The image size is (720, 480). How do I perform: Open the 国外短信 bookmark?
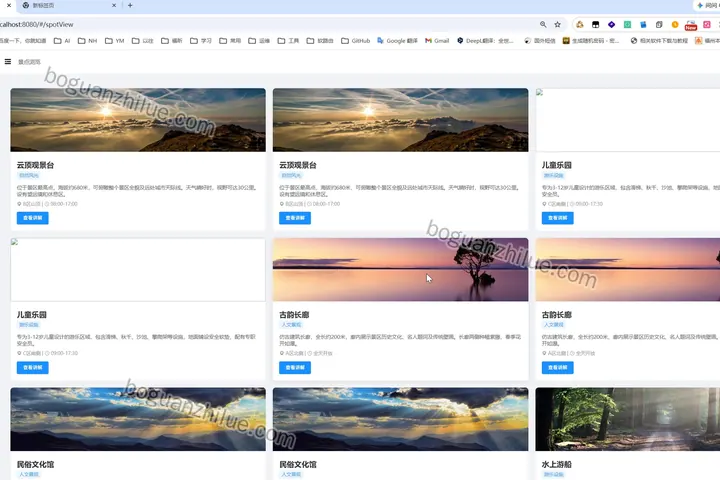pos(540,41)
